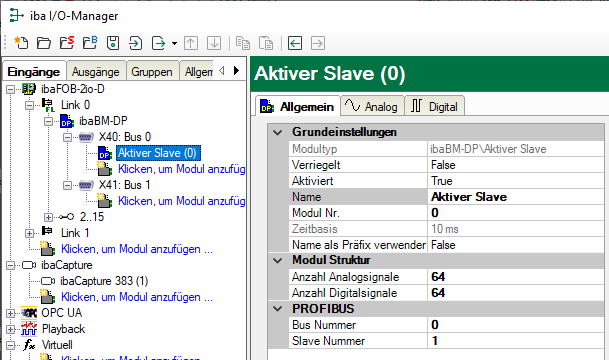Click the folder icon with blue B
This screenshot has height=360, width=609.
coord(90,43)
